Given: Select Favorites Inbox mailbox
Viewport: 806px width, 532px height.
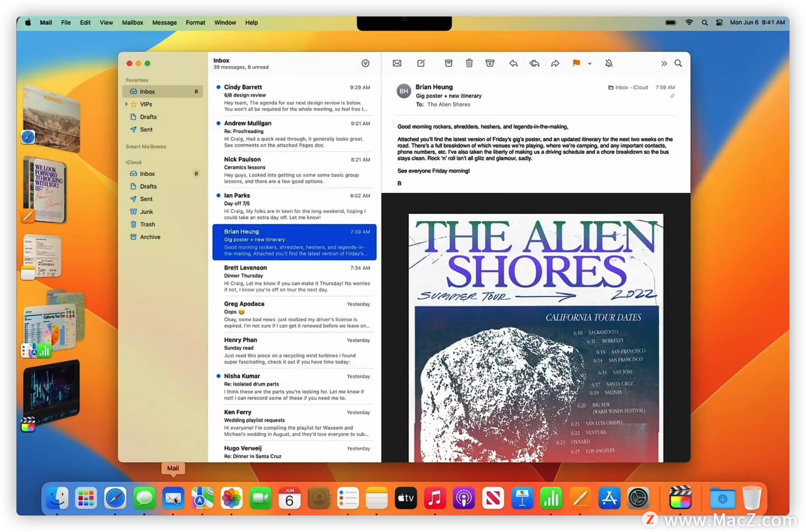Looking at the screenshot, I should click(x=163, y=91).
